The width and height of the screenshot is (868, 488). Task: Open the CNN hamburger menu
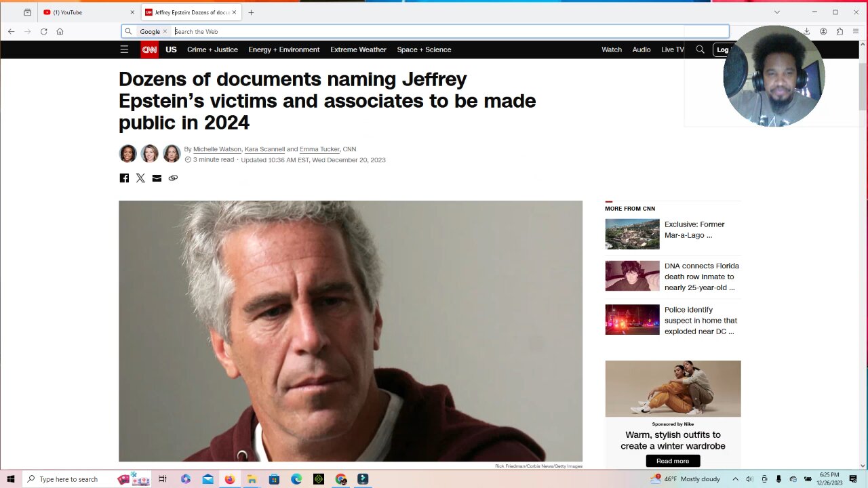(x=124, y=49)
